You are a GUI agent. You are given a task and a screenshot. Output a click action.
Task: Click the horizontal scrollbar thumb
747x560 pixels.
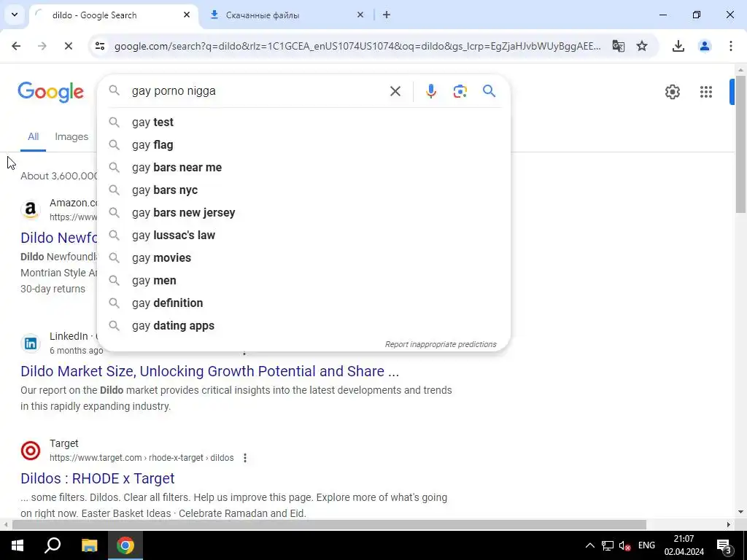pos(329,525)
